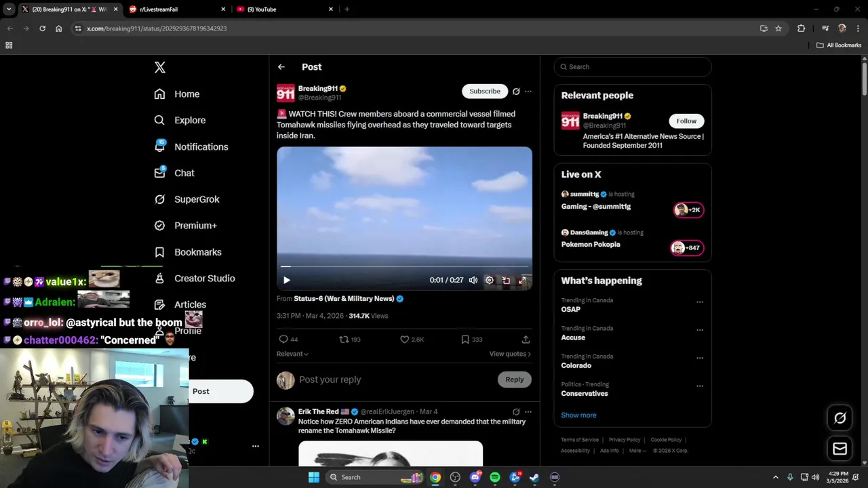Image resolution: width=868 pixels, height=488 pixels.
Task: Follow Breaking911 in Relevant people
Action: point(686,121)
